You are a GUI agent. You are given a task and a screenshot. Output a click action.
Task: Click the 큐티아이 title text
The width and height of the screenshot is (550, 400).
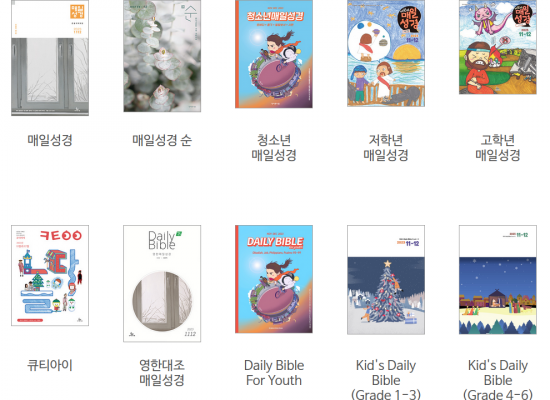point(50,366)
